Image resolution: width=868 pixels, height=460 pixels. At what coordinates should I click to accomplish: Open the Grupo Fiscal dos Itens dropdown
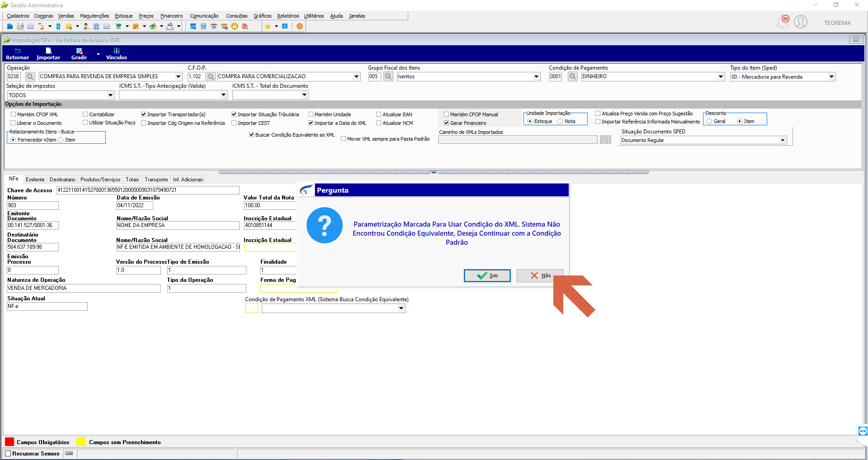[537, 77]
